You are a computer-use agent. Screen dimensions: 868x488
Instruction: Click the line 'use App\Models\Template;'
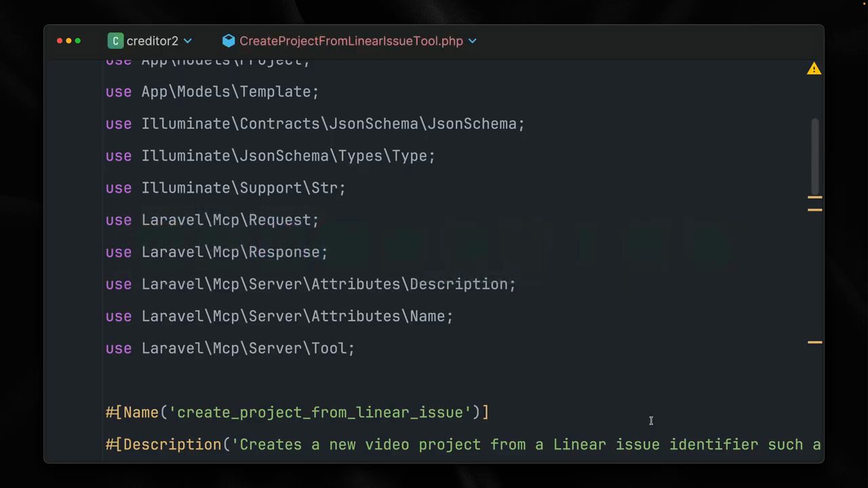(212, 91)
